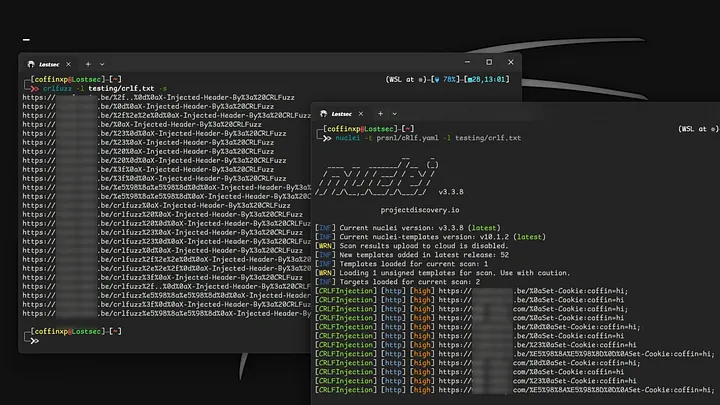Click result URL containing '%E5%98%8A%E5%98%8D%0D%0ASet-Cookie' on .be
Viewport: 720px width, 405px height.
(576, 354)
